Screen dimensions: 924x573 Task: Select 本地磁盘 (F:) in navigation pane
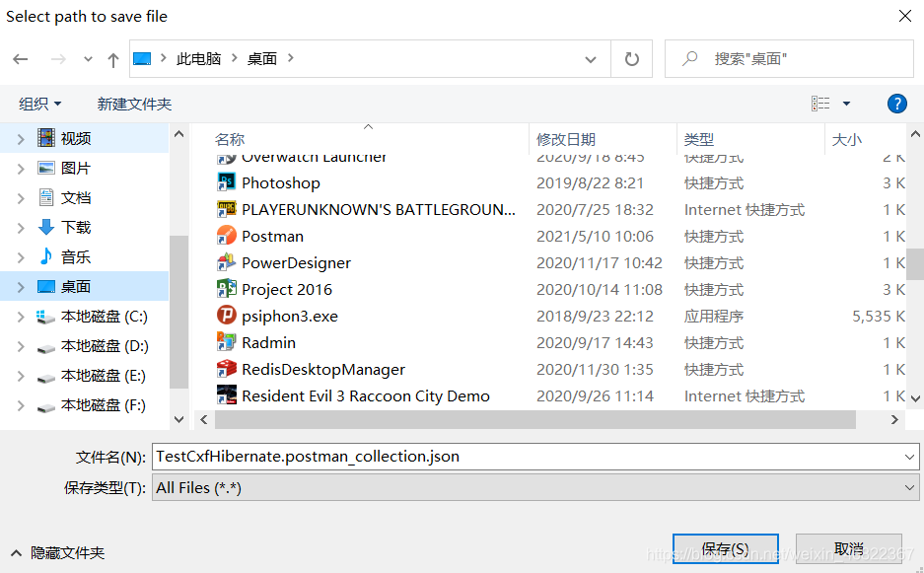104,405
